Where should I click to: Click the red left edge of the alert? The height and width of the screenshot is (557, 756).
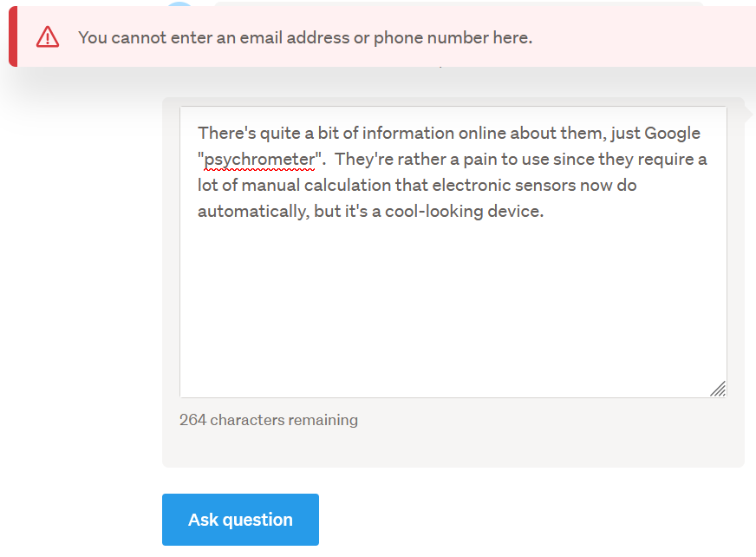pyautogui.click(x=13, y=37)
